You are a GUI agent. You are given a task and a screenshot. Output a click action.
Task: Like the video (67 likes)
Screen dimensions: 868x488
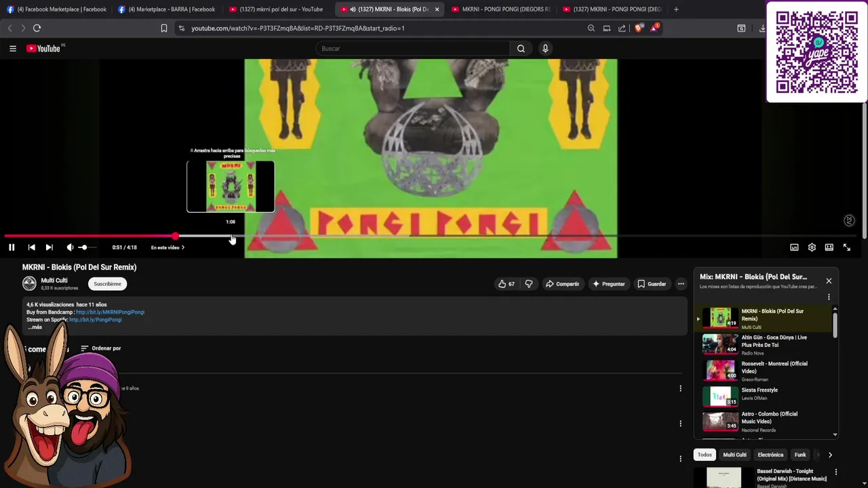[x=507, y=284]
